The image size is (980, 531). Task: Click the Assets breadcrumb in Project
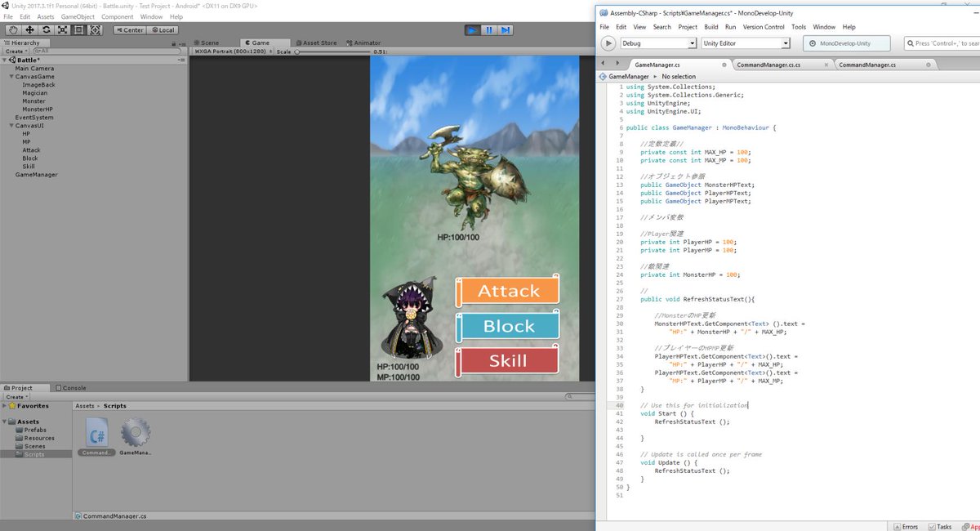85,405
